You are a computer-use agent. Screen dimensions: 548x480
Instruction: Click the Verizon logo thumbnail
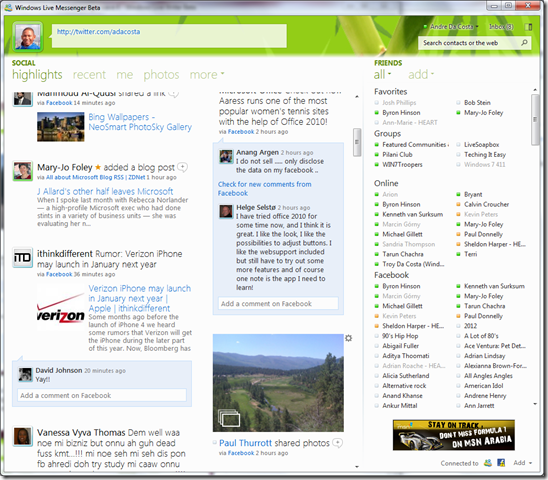(61, 308)
